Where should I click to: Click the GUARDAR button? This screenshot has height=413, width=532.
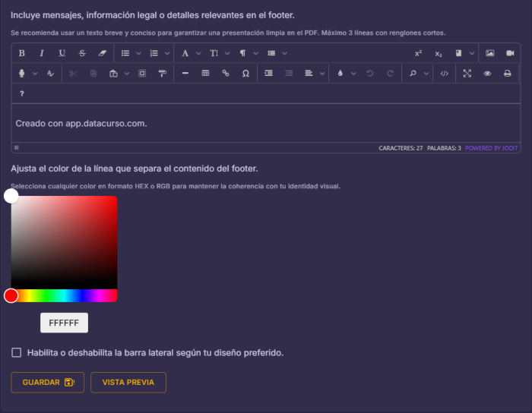[x=47, y=383]
